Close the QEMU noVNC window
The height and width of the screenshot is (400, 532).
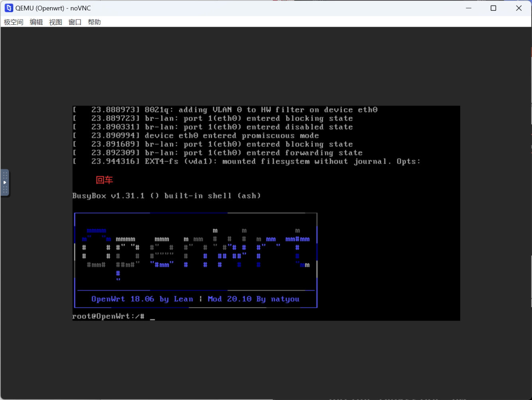pos(519,8)
